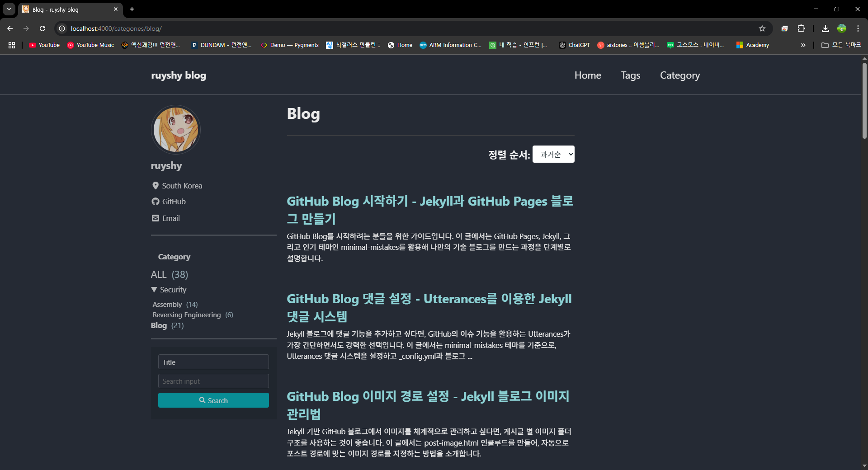Open the Chrome three-dot menu
The height and width of the screenshot is (470, 868).
[858, 28]
